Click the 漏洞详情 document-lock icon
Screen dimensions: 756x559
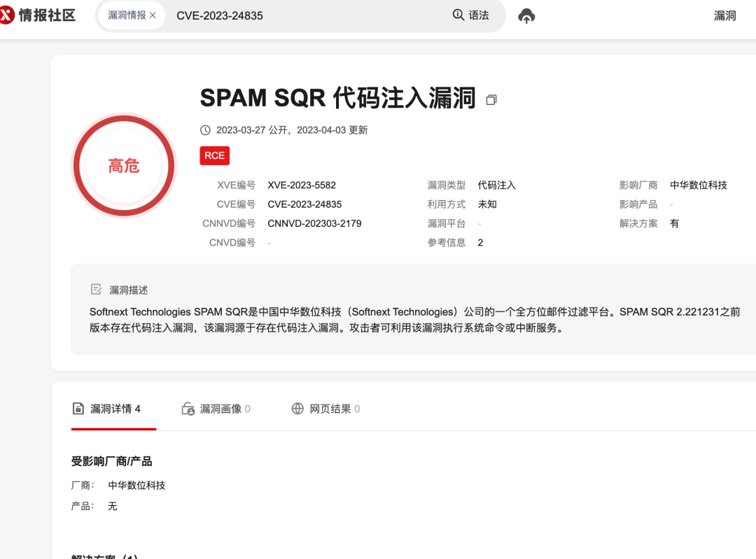pyautogui.click(x=78, y=409)
